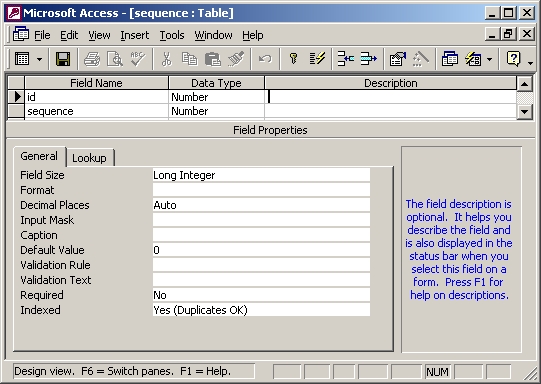Open the Insert menu
541x384 pixels.
click(x=135, y=35)
